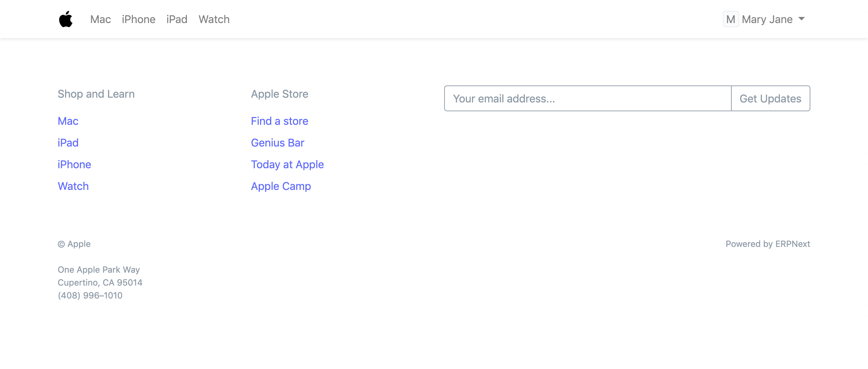
Task: Click the Apple logo in the navbar
Action: click(66, 19)
